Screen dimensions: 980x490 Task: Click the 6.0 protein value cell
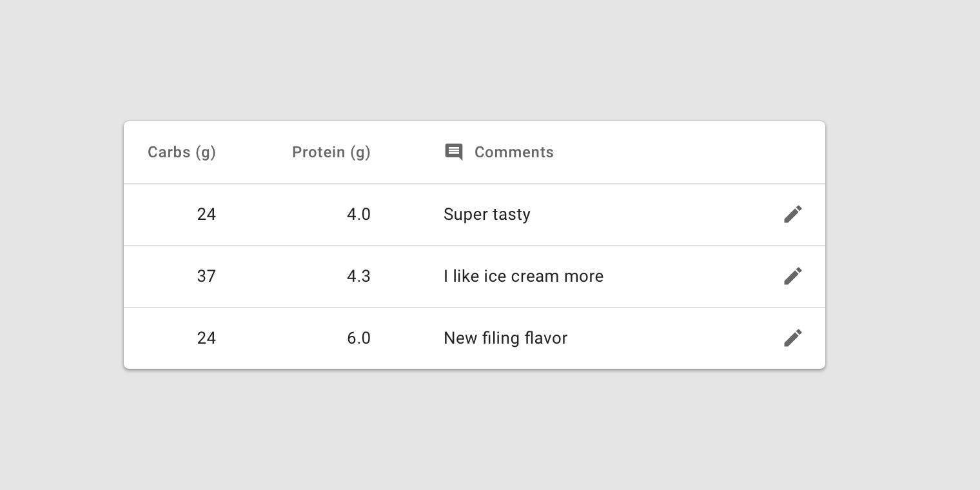click(x=358, y=338)
